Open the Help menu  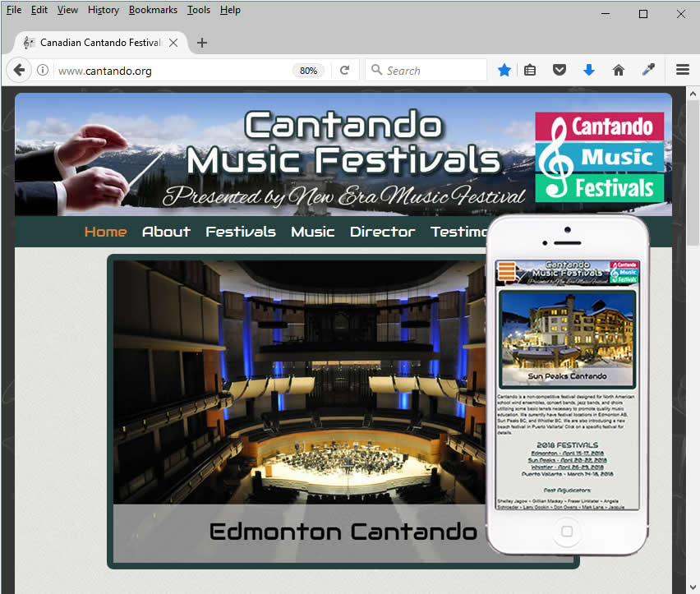(x=230, y=10)
